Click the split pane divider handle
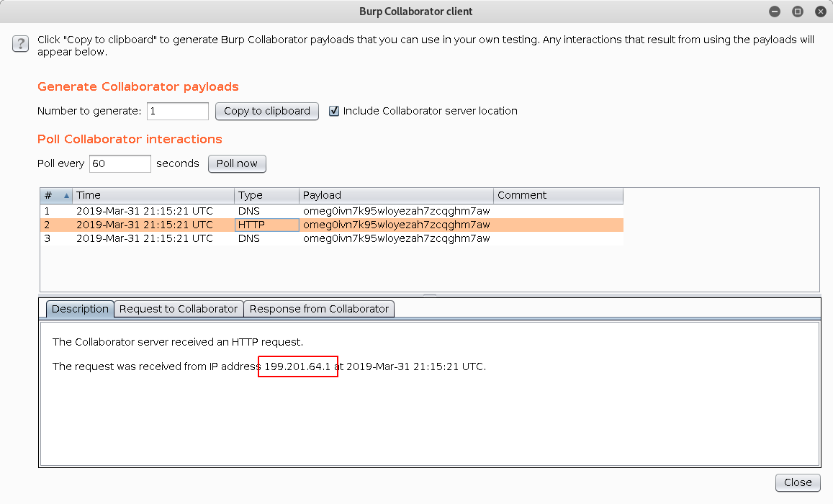 pyautogui.click(x=430, y=294)
